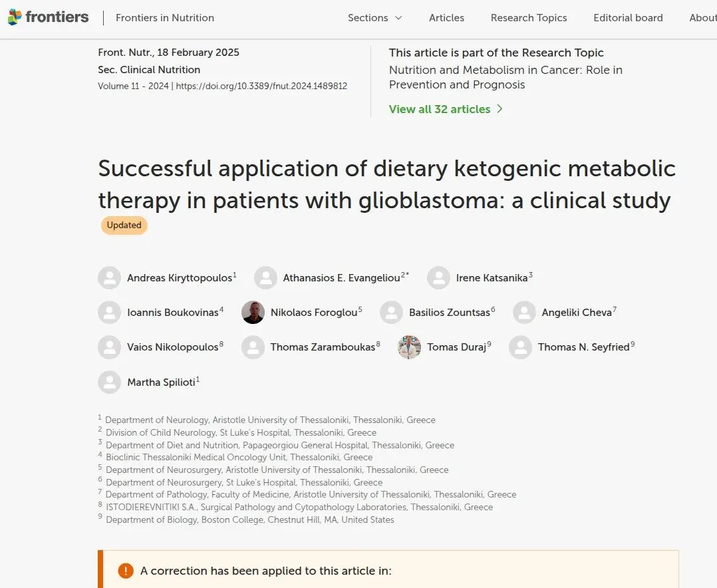Click Angeliki Cheva avatar icon

click(524, 313)
